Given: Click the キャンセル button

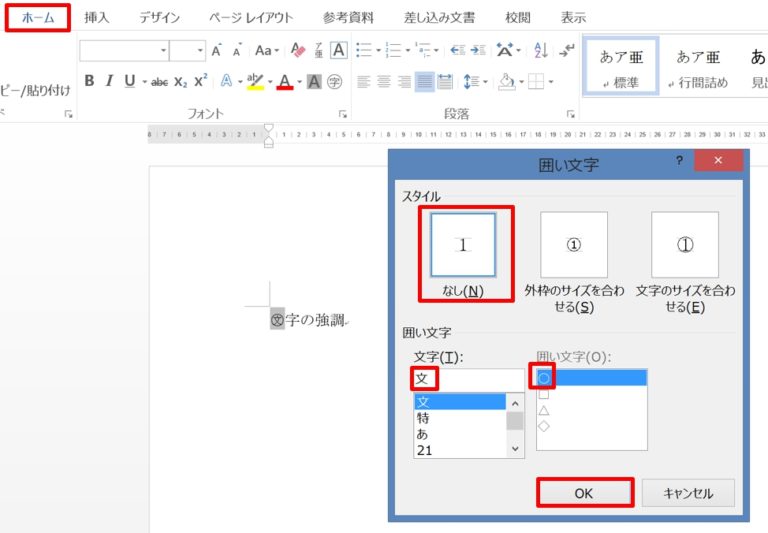Looking at the screenshot, I should click(x=687, y=493).
